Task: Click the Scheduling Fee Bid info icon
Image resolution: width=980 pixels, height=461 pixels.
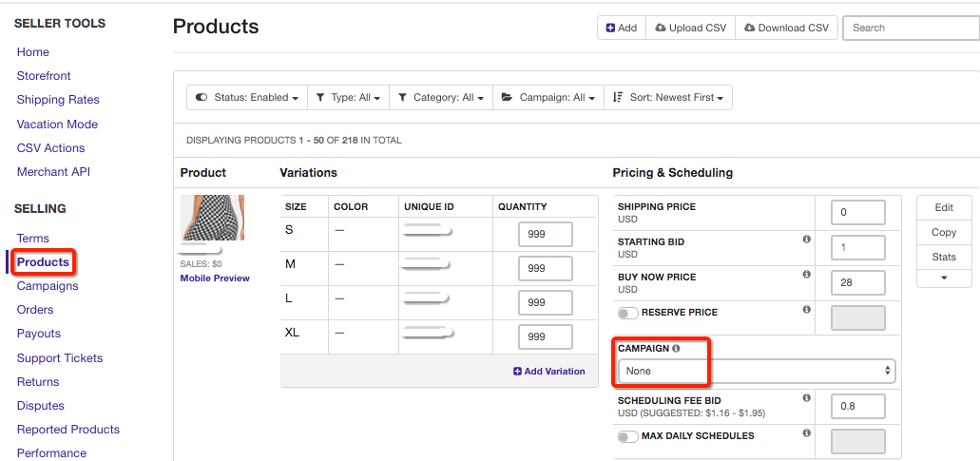Action: [806, 398]
